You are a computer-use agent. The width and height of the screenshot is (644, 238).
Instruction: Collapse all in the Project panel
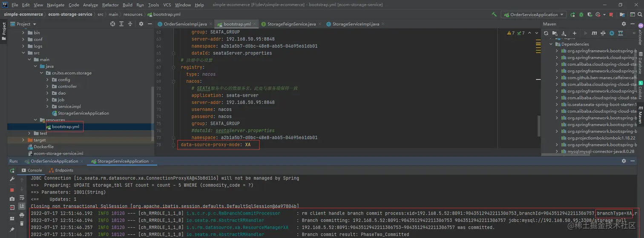tap(131, 24)
